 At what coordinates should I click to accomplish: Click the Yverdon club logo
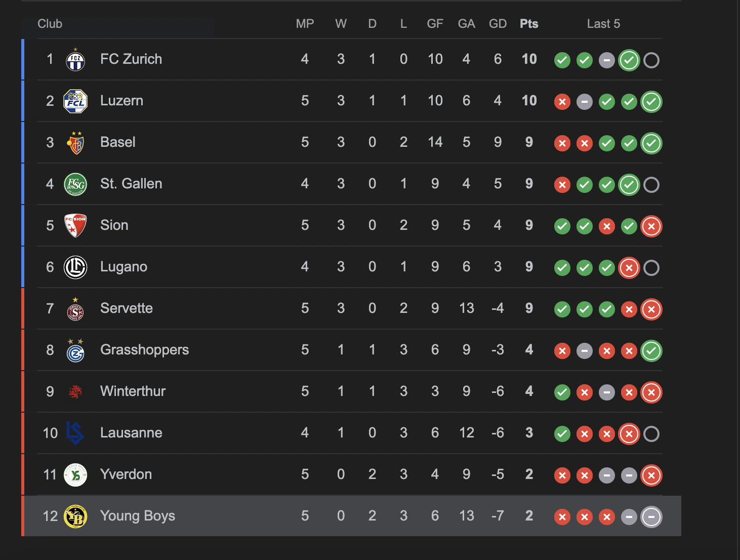(x=75, y=474)
